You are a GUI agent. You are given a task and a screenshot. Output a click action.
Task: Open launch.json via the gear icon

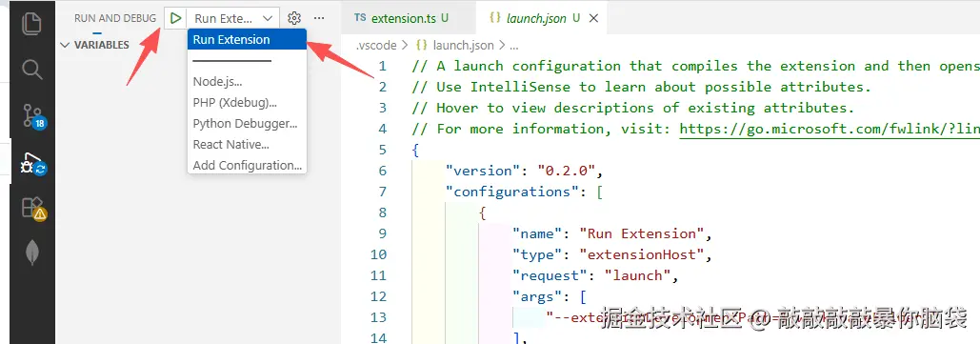tap(294, 18)
